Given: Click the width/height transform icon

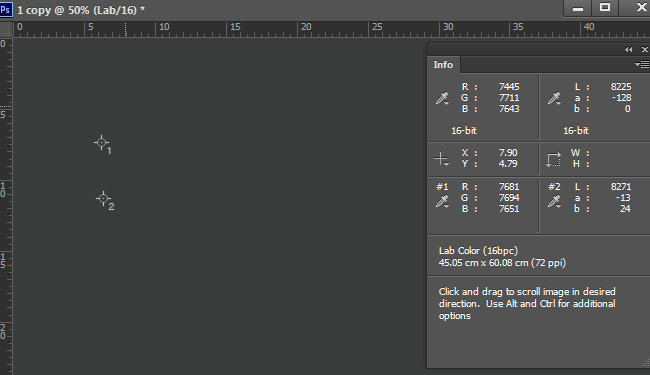Looking at the screenshot, I should (x=553, y=159).
